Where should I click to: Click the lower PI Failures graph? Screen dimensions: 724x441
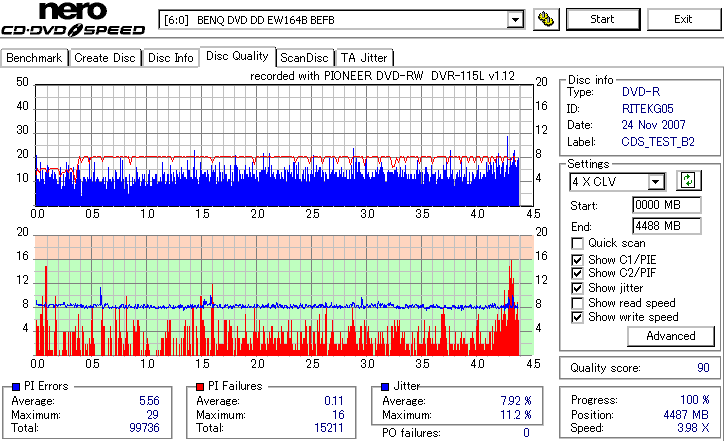click(284, 296)
